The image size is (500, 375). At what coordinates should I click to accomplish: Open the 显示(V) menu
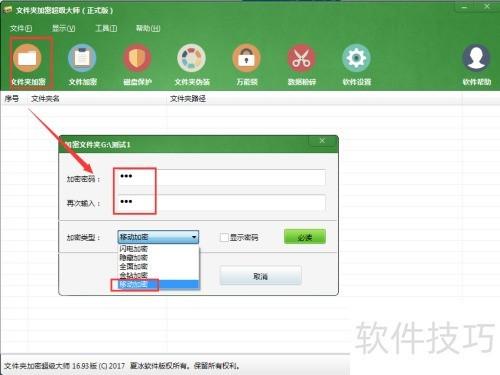click(x=64, y=28)
